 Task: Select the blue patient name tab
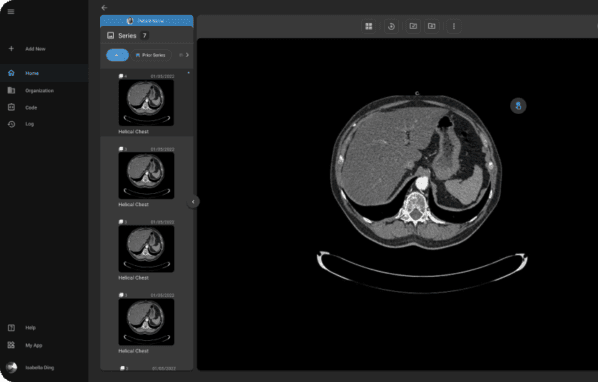pos(146,21)
